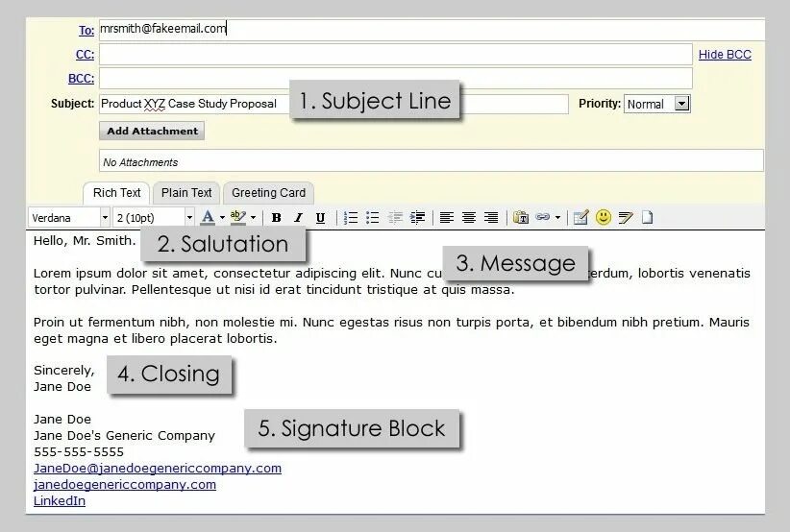Open the Priority Normal dropdown
This screenshot has width=790, height=532.
(657, 104)
